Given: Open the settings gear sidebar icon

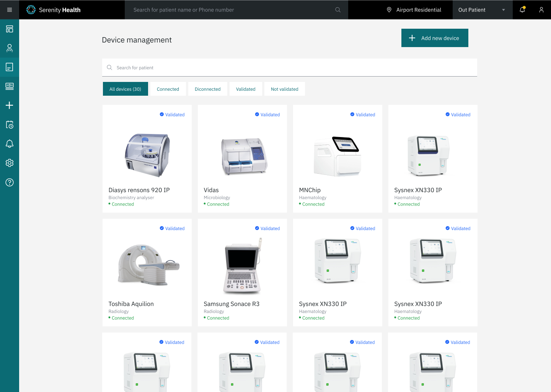Looking at the screenshot, I should point(10,163).
